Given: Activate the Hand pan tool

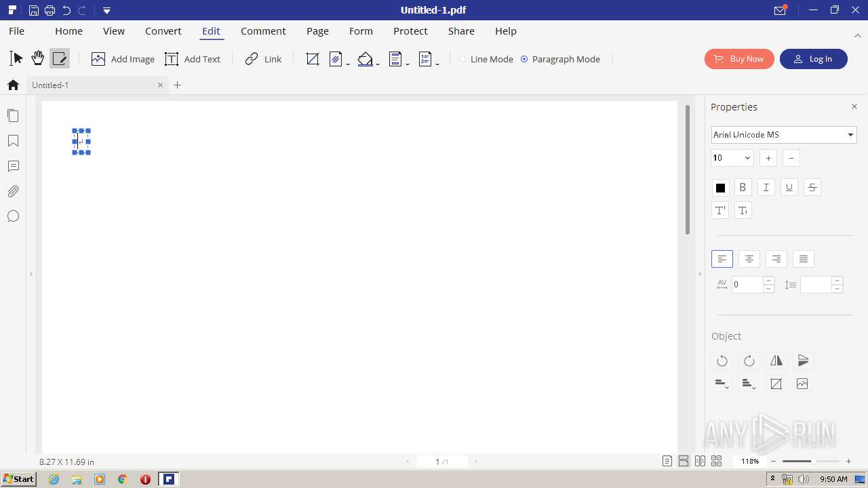Looking at the screenshot, I should tap(38, 59).
